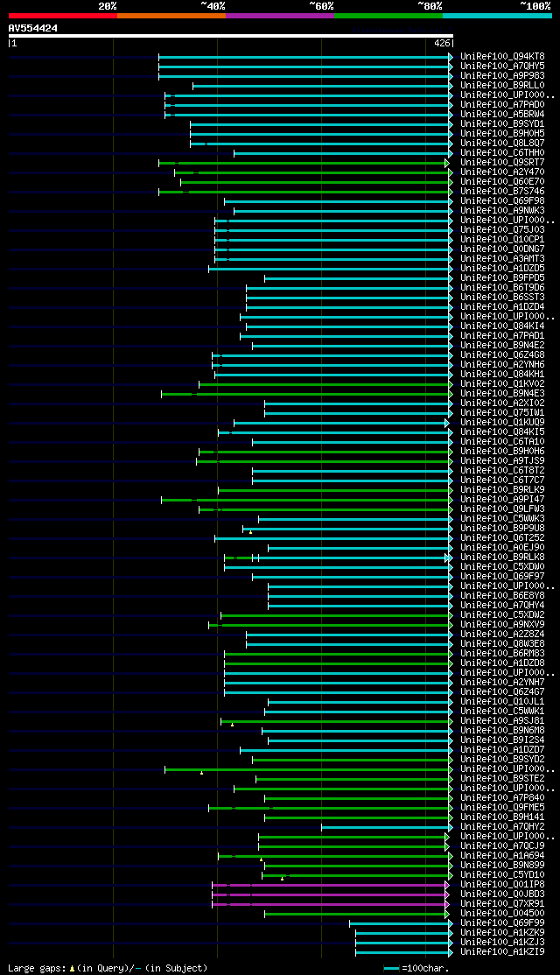Image resolution: width=560 pixels, height=975 pixels.
Task: Click the white query sequence bar
Action: (231, 36)
